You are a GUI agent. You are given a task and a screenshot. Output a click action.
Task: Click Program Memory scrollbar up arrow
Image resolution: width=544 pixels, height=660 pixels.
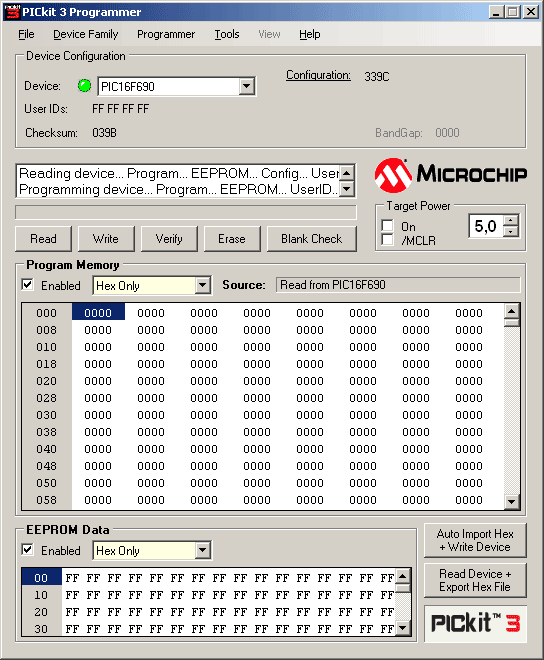tap(512, 311)
